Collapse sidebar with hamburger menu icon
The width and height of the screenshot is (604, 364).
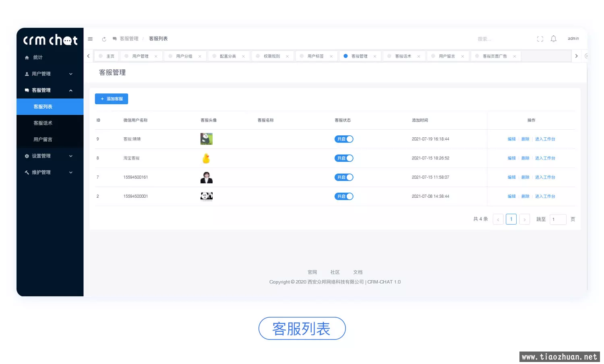pos(90,39)
